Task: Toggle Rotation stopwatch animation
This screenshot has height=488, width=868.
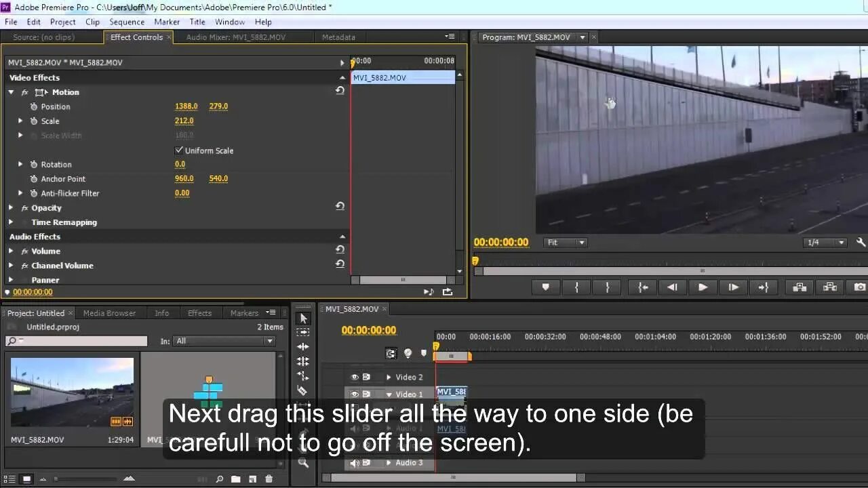Action: [34, 165]
